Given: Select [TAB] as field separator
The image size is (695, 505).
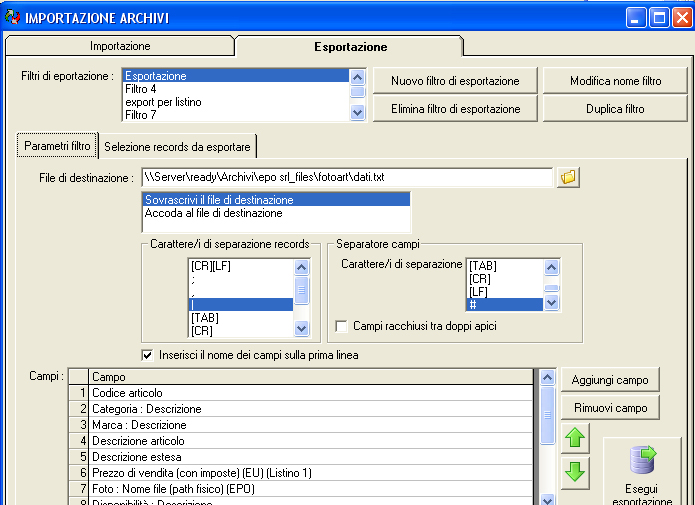Looking at the screenshot, I should pos(505,266).
